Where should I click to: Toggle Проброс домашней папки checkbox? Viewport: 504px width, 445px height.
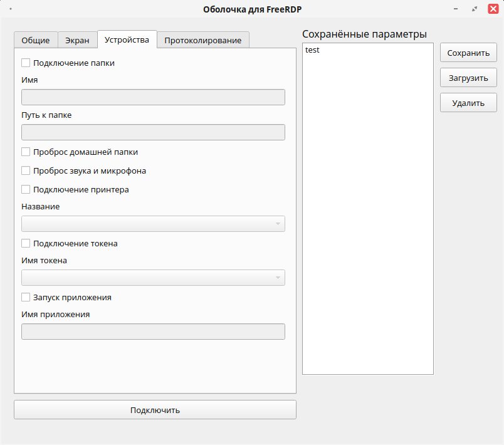click(26, 152)
